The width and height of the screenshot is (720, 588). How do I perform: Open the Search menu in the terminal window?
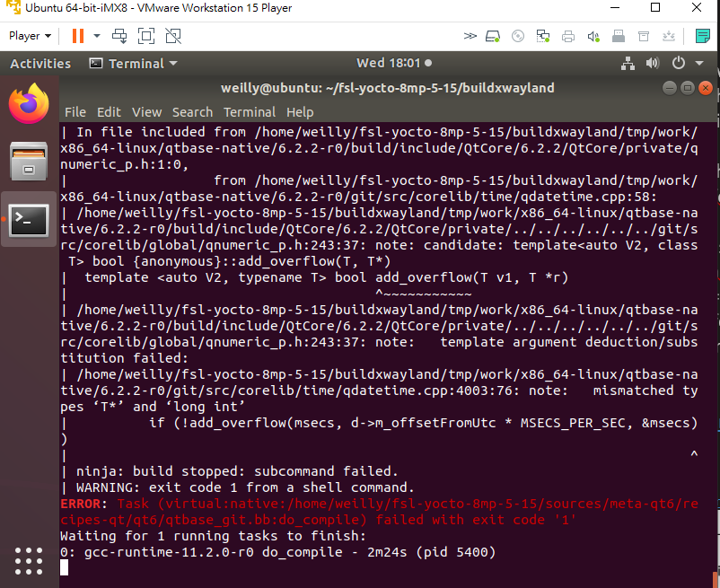point(192,112)
